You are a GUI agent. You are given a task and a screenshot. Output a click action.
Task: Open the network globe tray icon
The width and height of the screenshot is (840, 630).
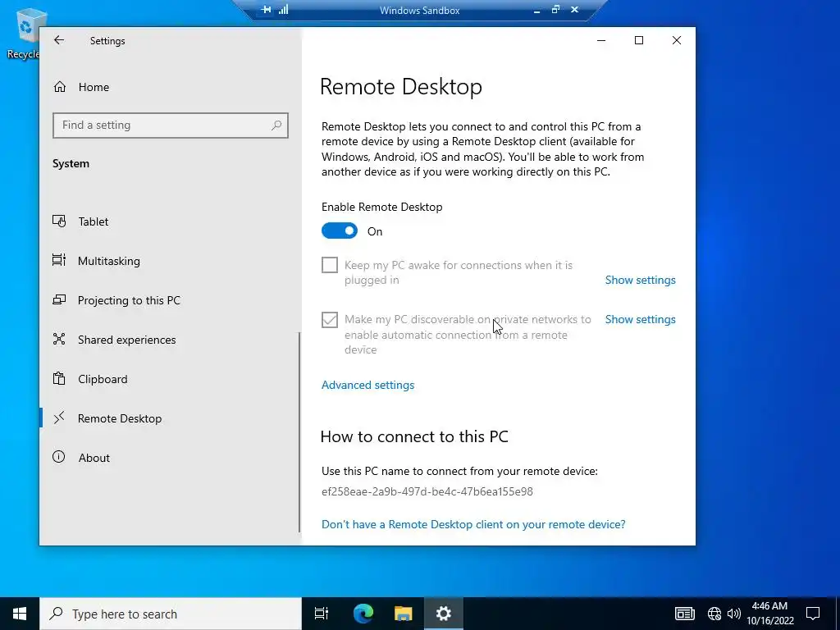coord(714,614)
